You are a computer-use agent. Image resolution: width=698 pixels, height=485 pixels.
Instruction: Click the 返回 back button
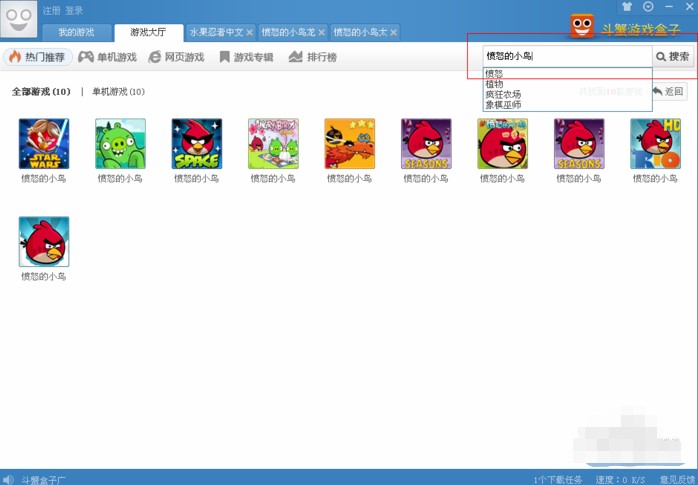pyautogui.click(x=669, y=92)
